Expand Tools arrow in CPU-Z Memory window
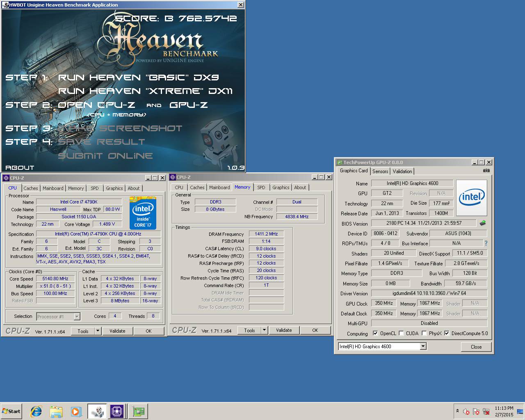Viewport: 525px width, 420px height. tap(264, 330)
